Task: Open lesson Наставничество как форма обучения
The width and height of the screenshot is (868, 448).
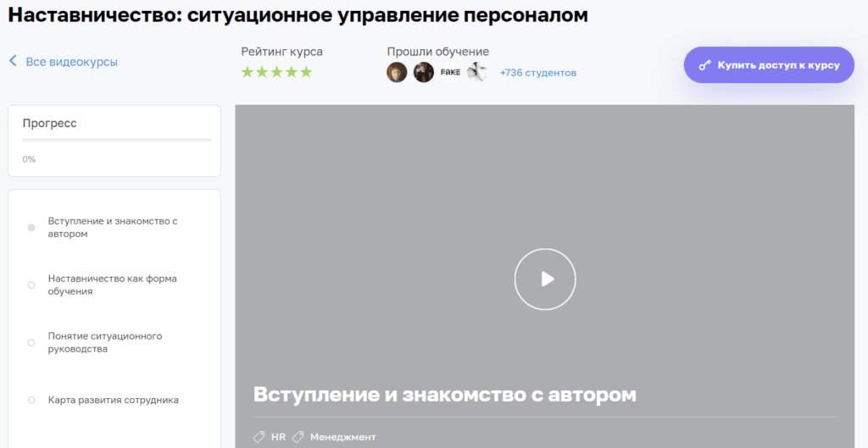Action: pos(112,285)
